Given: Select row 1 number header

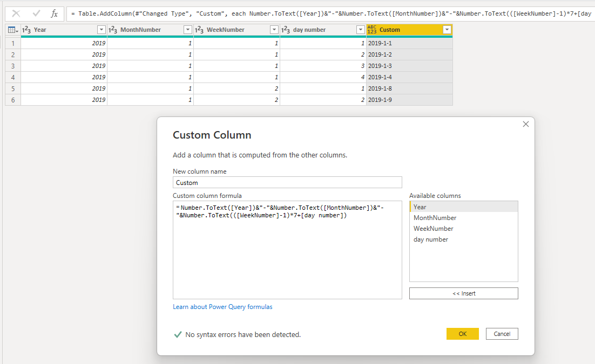Looking at the screenshot, I should click(x=13, y=43).
